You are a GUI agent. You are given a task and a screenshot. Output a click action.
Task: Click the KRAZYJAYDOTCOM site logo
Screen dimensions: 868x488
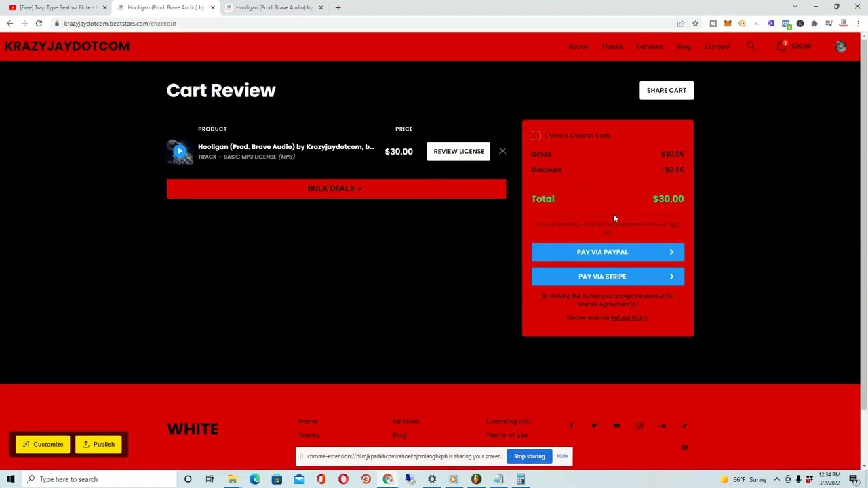pos(67,46)
